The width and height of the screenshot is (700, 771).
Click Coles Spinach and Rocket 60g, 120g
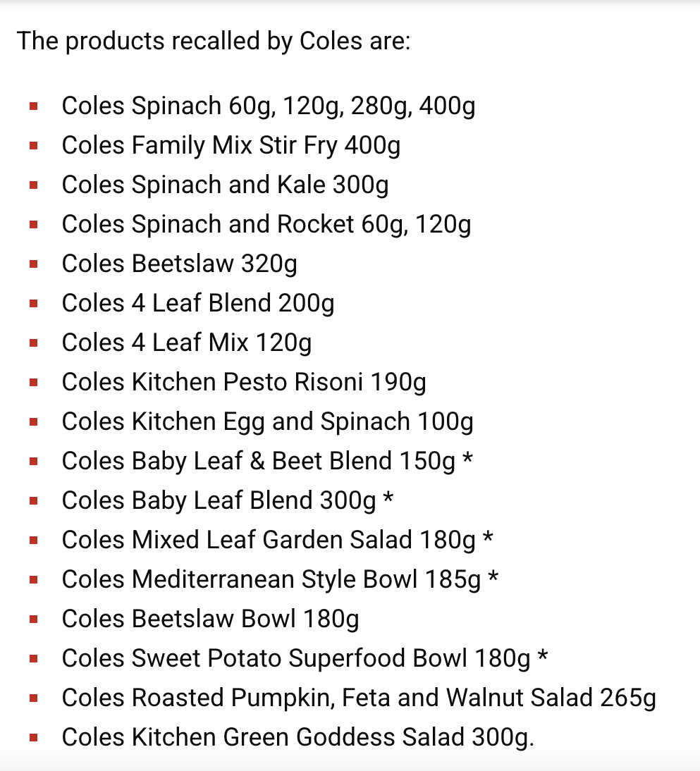pos(266,224)
